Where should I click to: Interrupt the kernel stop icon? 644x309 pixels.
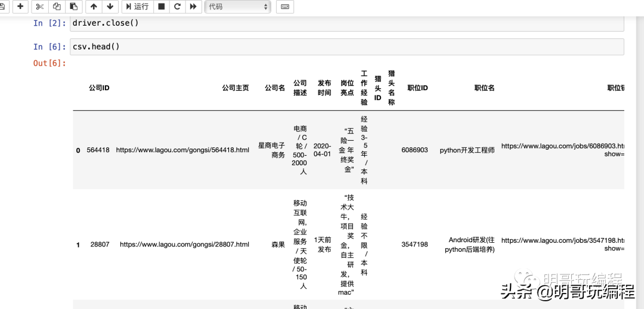(162, 7)
